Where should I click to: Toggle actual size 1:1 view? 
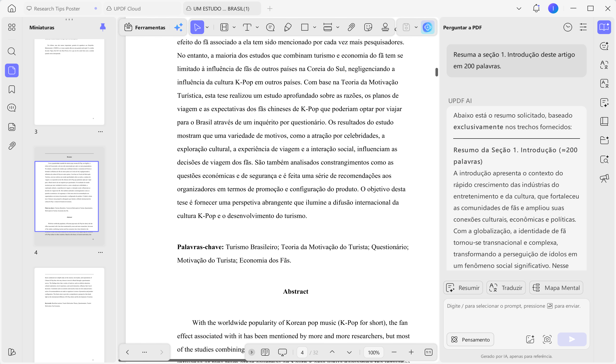428,352
